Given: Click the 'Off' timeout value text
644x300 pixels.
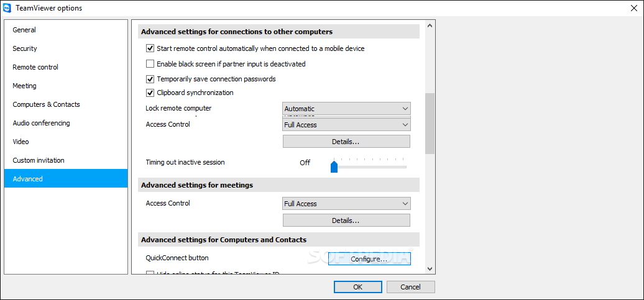Looking at the screenshot, I should click(x=305, y=163).
